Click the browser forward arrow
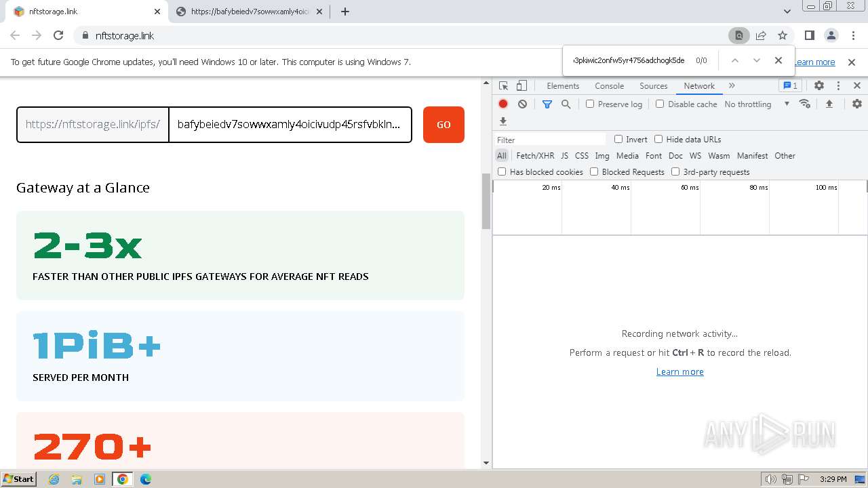Screen dimensions: 868x488 [x=37, y=35]
